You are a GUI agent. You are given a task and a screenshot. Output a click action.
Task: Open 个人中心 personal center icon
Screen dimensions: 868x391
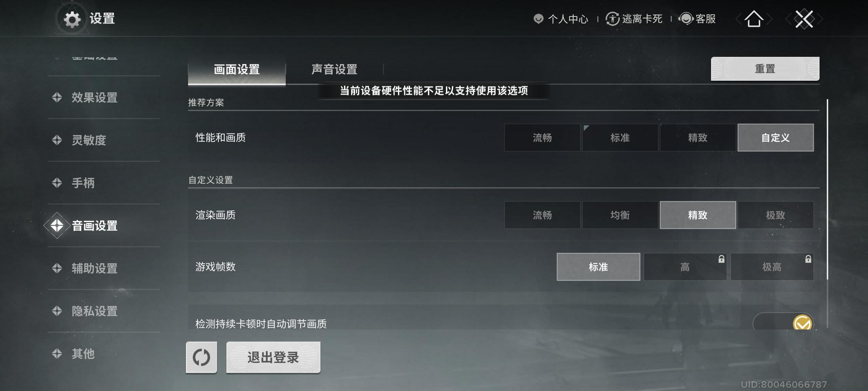click(539, 19)
